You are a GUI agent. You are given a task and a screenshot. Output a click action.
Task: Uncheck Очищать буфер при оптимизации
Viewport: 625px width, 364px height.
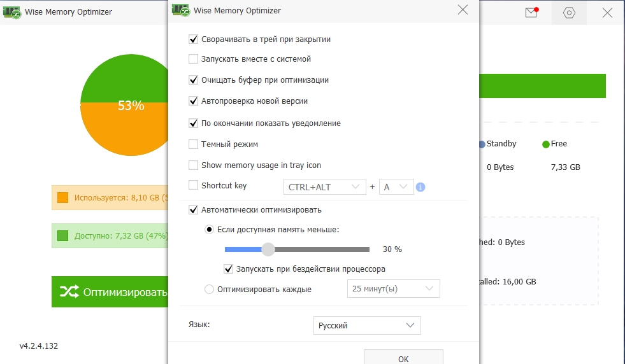coord(193,80)
